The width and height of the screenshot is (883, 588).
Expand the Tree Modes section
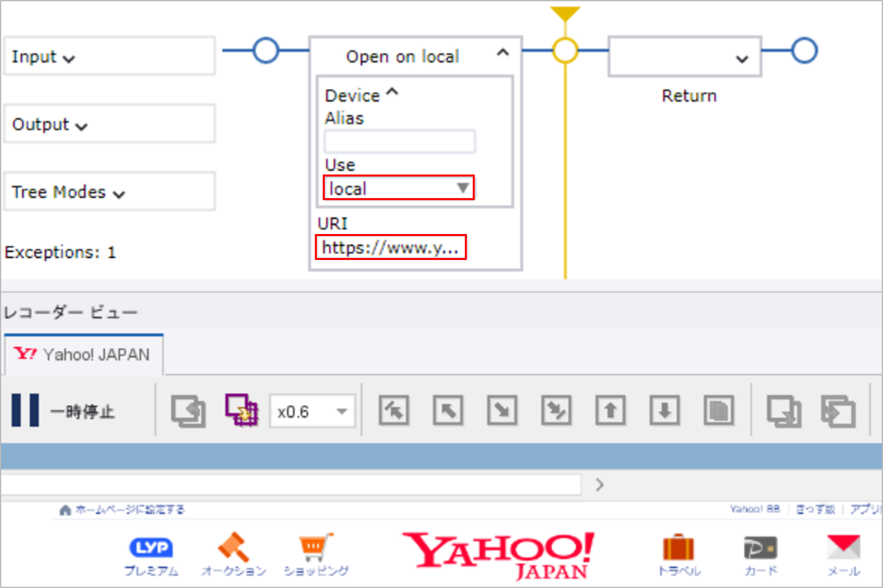tap(118, 194)
